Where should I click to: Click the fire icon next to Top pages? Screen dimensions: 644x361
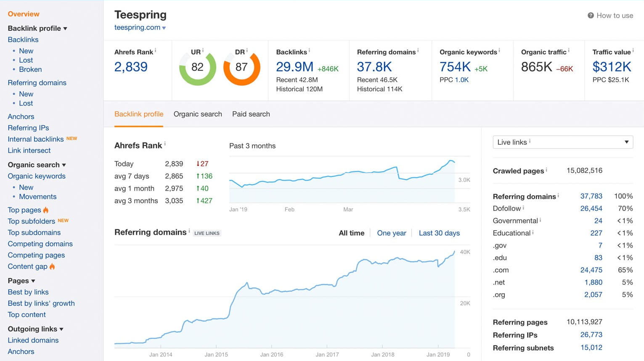click(46, 210)
